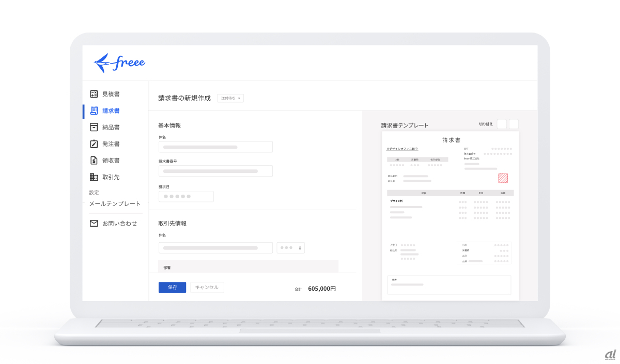Click the キャンセル button
The height and width of the screenshot is (364, 620).
click(207, 288)
